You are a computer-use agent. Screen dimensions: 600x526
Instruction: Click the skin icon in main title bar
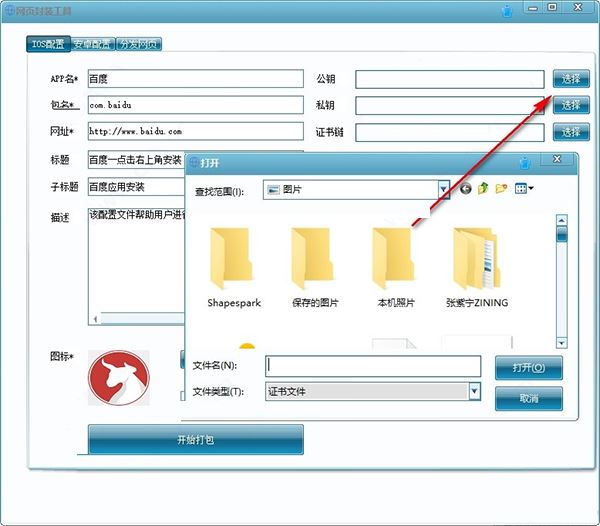pos(507,11)
